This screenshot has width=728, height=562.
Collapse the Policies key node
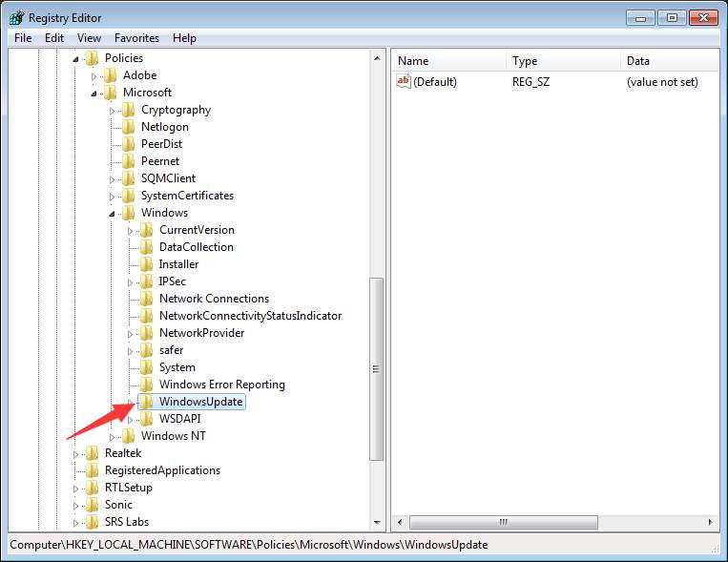[75, 59]
